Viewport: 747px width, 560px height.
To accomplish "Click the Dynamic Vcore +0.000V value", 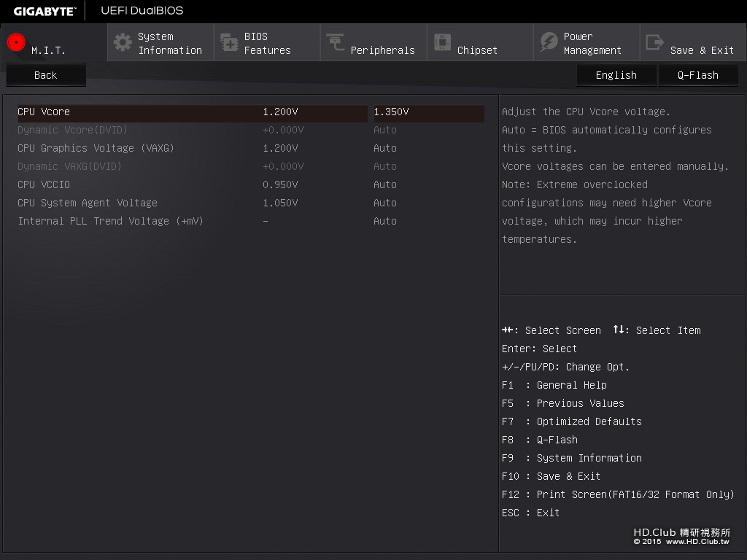I will (284, 130).
